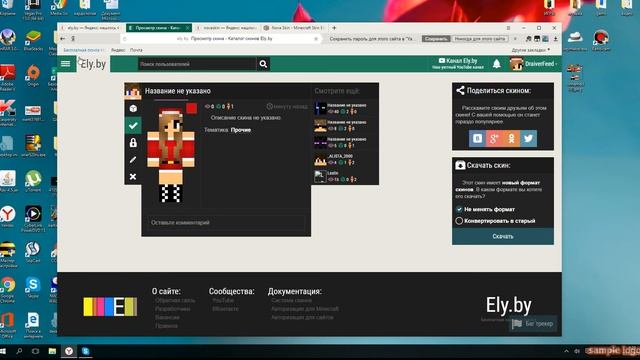This screenshot has width=640, height=360.
Task: Select the Конвертировать в старый option
Action: coord(495,221)
